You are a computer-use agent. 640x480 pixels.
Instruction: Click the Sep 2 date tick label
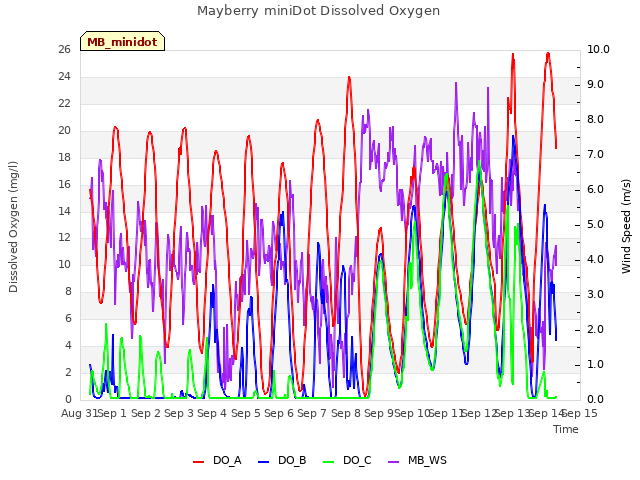coord(146,413)
